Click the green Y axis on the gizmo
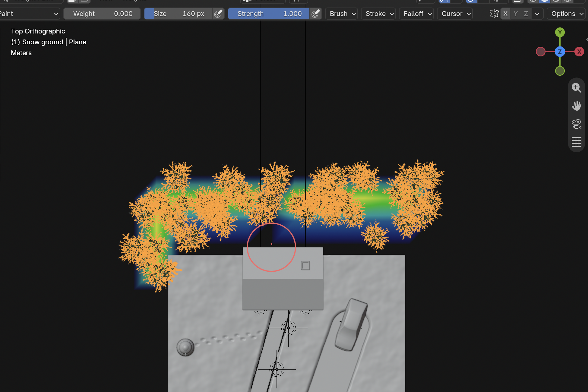The height and width of the screenshot is (392, 588). point(560,32)
